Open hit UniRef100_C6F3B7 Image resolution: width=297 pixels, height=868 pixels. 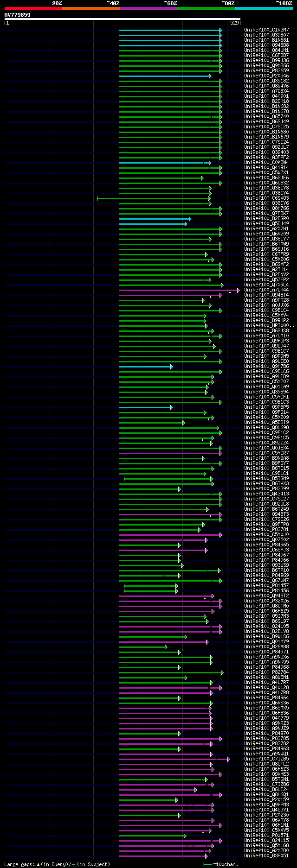(266, 56)
